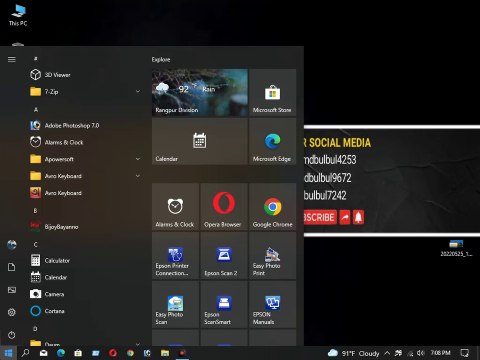
Task: Select the 20220525_1... desktop file
Action: pos(456,248)
